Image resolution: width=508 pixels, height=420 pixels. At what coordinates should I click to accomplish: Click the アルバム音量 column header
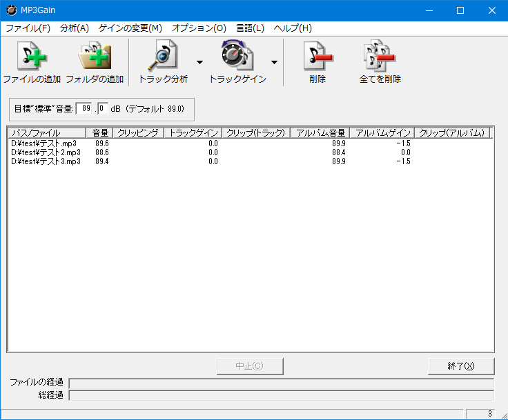(320, 133)
